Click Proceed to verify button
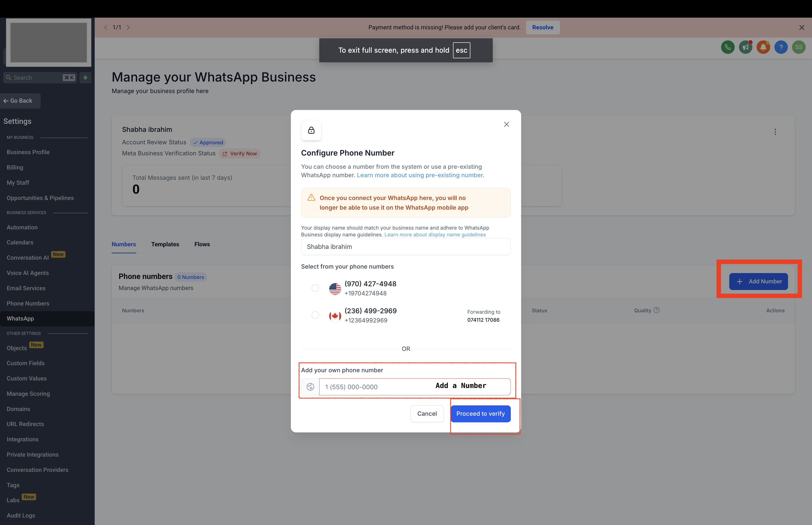Image resolution: width=812 pixels, height=525 pixels. (480, 414)
